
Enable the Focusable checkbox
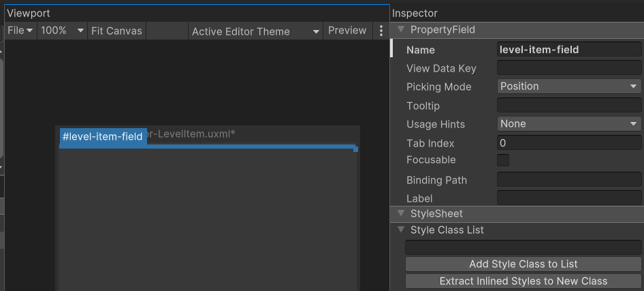click(503, 160)
